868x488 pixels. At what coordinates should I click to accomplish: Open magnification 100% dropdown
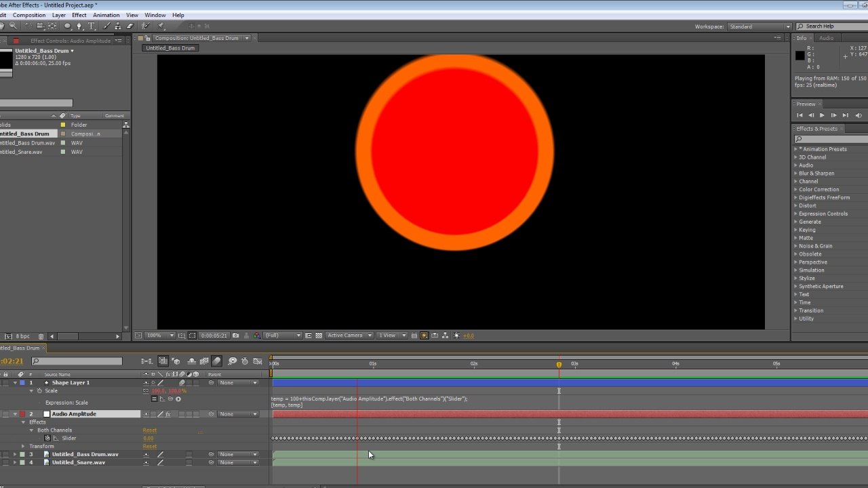point(161,335)
